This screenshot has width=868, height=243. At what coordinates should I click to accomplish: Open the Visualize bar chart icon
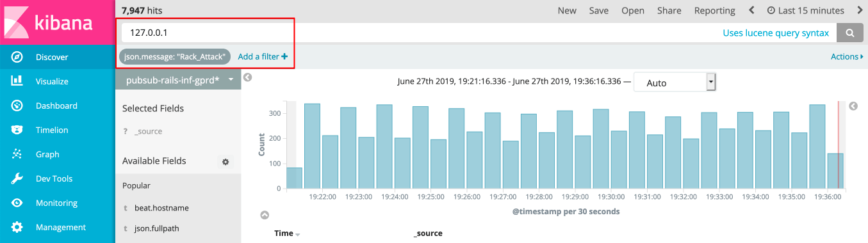(x=17, y=81)
